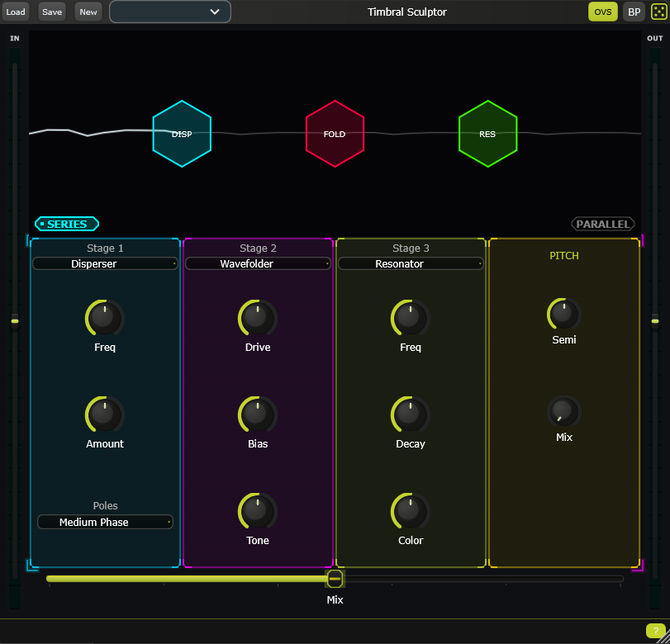
Task: Click the Decay knob in Stage 3
Action: 410,415
